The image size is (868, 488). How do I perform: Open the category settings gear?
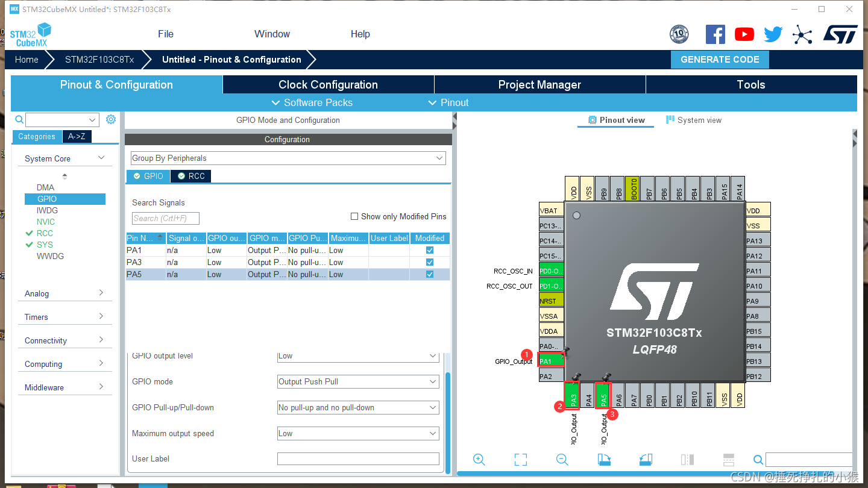(x=111, y=119)
